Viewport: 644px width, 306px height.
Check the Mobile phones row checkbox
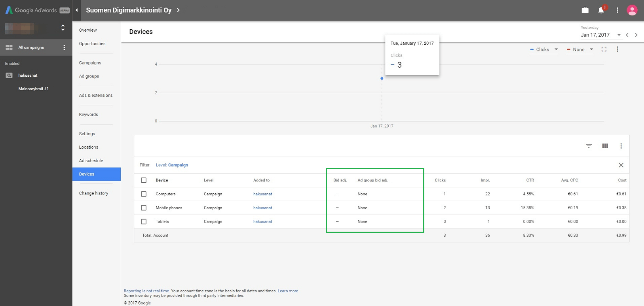point(144,208)
